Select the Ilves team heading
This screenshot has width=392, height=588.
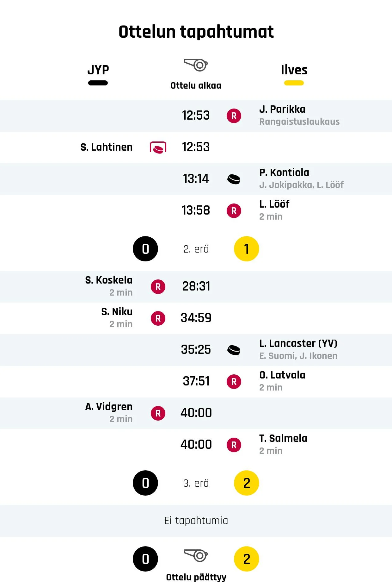click(294, 70)
